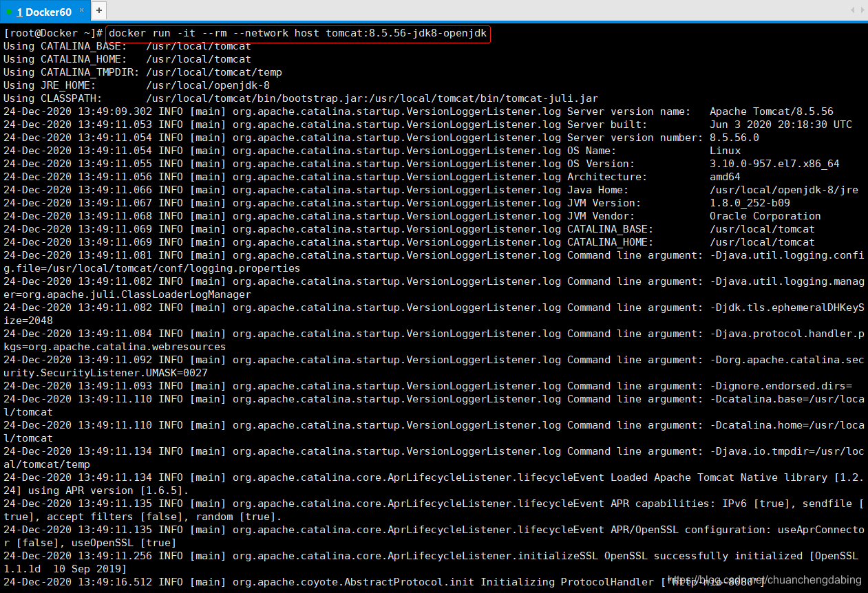The image size is (868, 593).
Task: Click the tab scroll right arrow
Action: pos(862,10)
